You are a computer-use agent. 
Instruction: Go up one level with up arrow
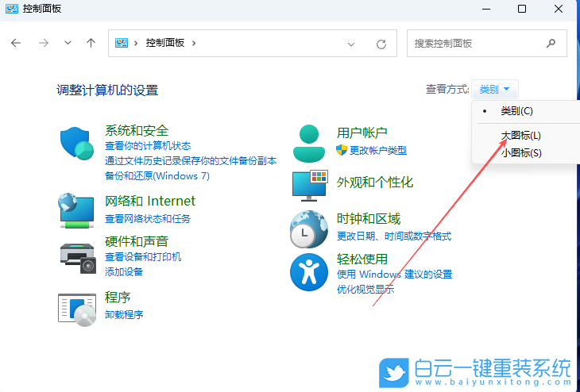[x=91, y=43]
